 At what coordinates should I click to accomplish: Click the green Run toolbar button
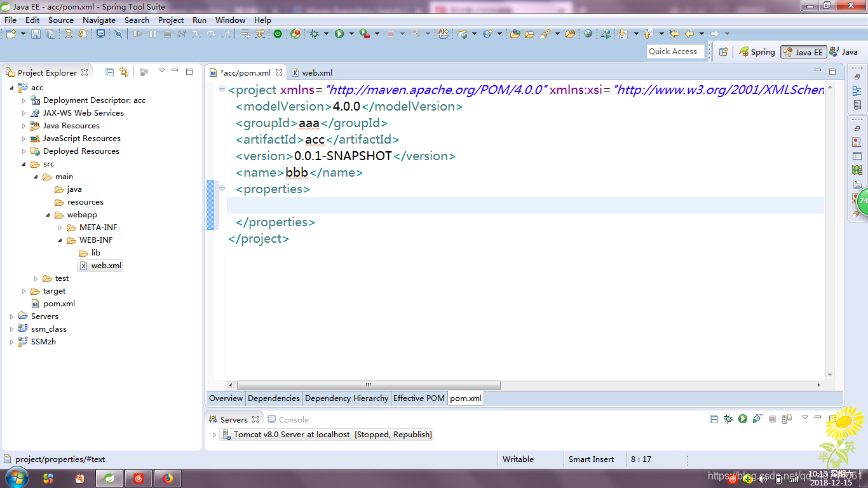point(339,34)
